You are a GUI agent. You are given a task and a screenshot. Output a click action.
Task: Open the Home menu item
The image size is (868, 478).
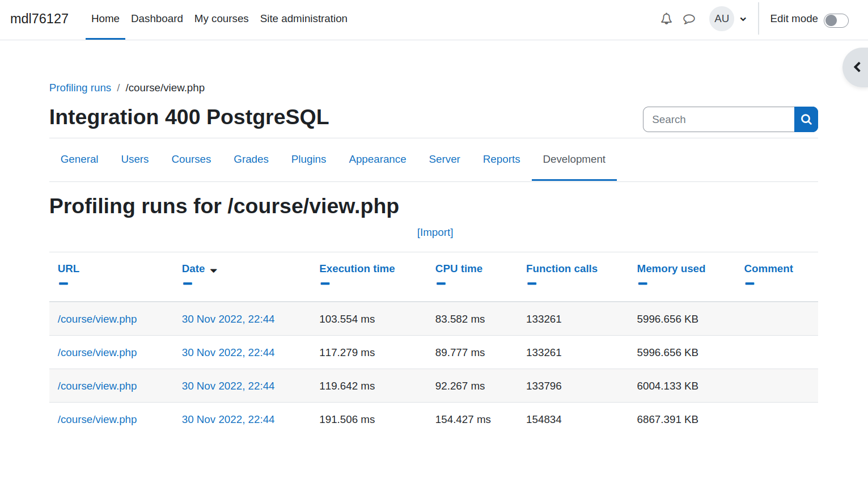[105, 19]
